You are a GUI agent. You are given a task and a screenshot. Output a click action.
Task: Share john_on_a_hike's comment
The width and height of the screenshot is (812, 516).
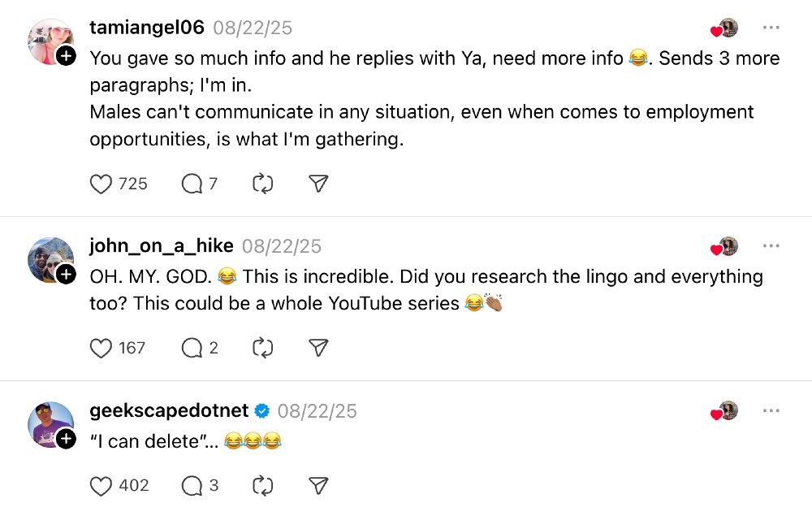pyautogui.click(x=319, y=349)
